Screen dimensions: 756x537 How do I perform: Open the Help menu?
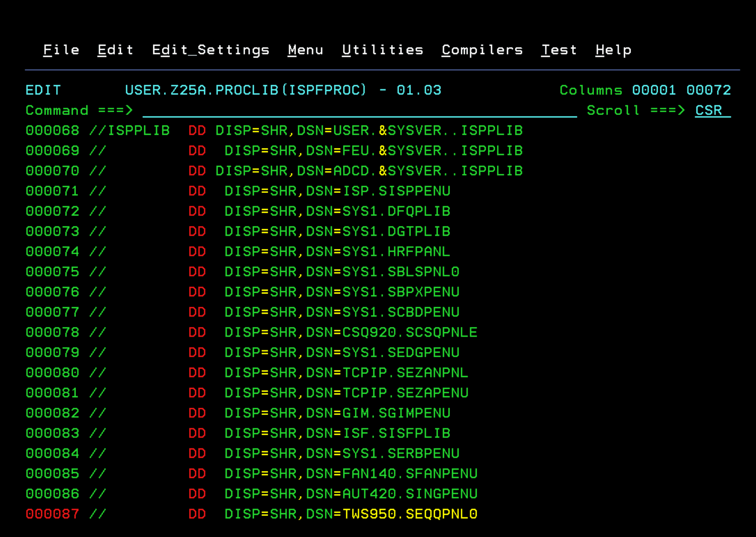coord(613,49)
